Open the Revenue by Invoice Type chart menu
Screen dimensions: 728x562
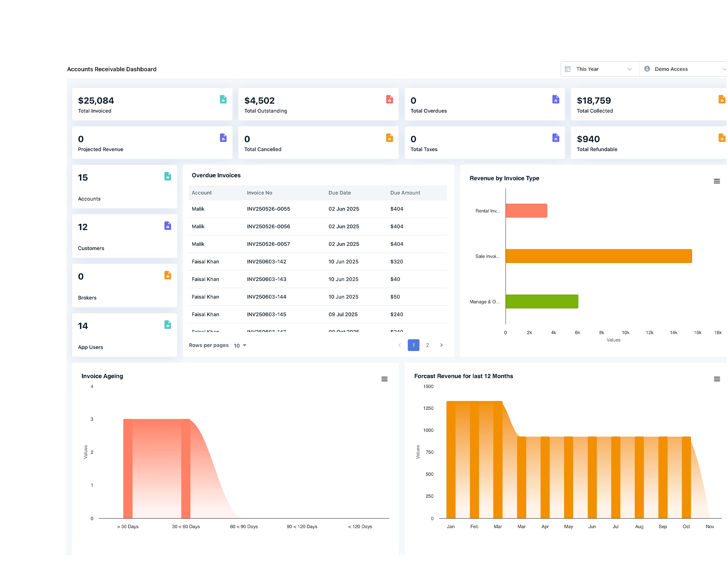pos(717,181)
